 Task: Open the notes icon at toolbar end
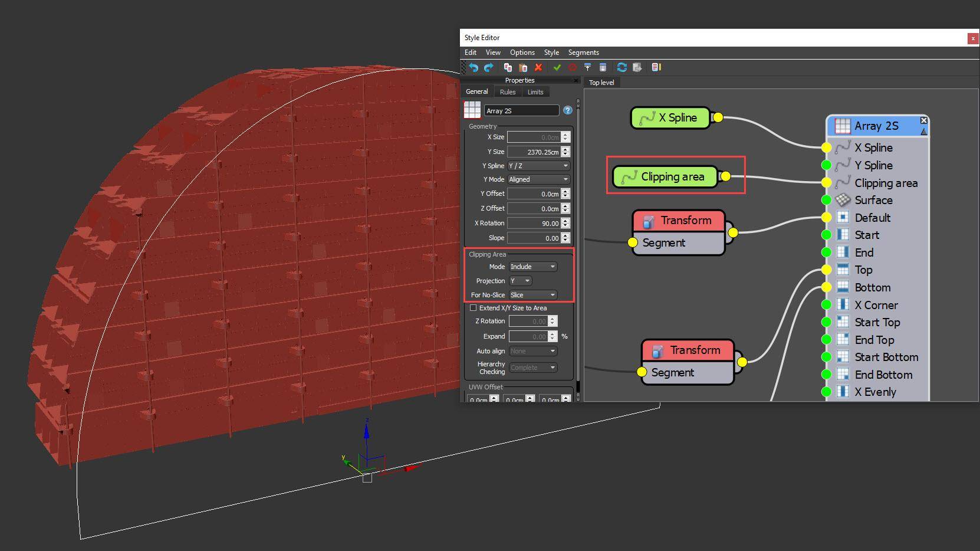(x=656, y=67)
